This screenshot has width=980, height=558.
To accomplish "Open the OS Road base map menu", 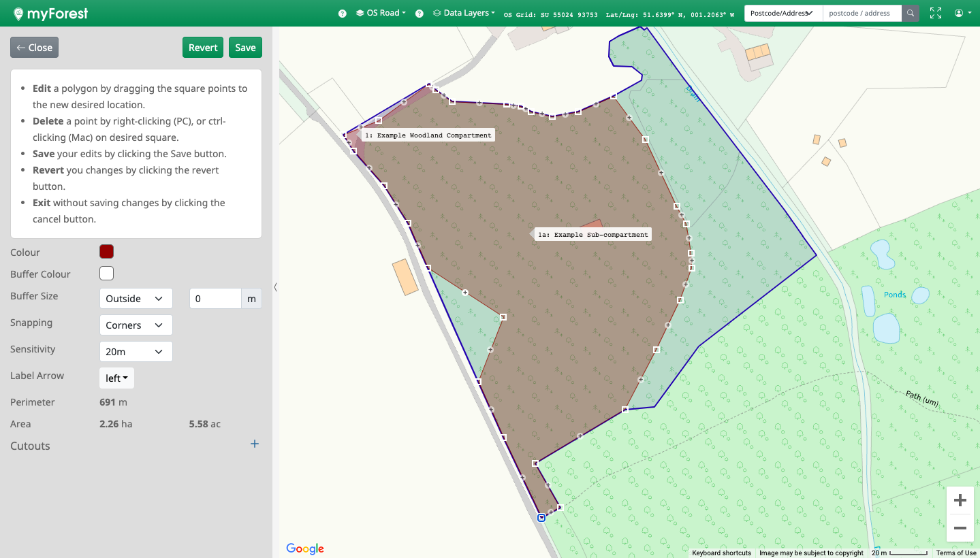I will point(381,13).
